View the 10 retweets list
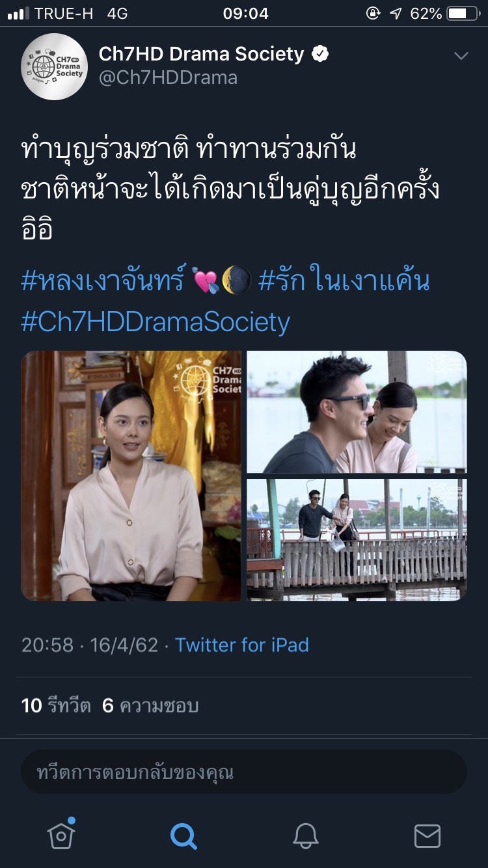 [x=56, y=705]
